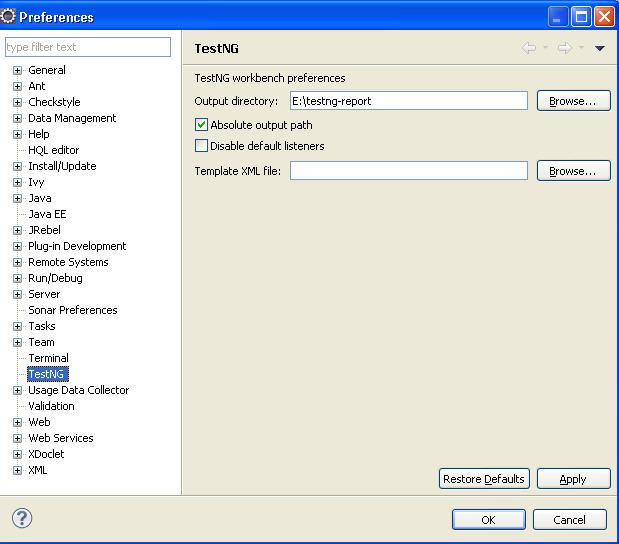This screenshot has width=619, height=544.
Task: Expand the JRebel tree node
Action: (17, 230)
